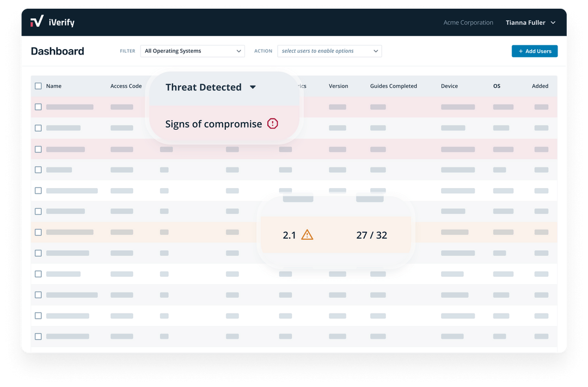The width and height of the screenshot is (588, 387).
Task: Click the dropdown arrow on All Operating Systems
Action: pyautogui.click(x=240, y=51)
